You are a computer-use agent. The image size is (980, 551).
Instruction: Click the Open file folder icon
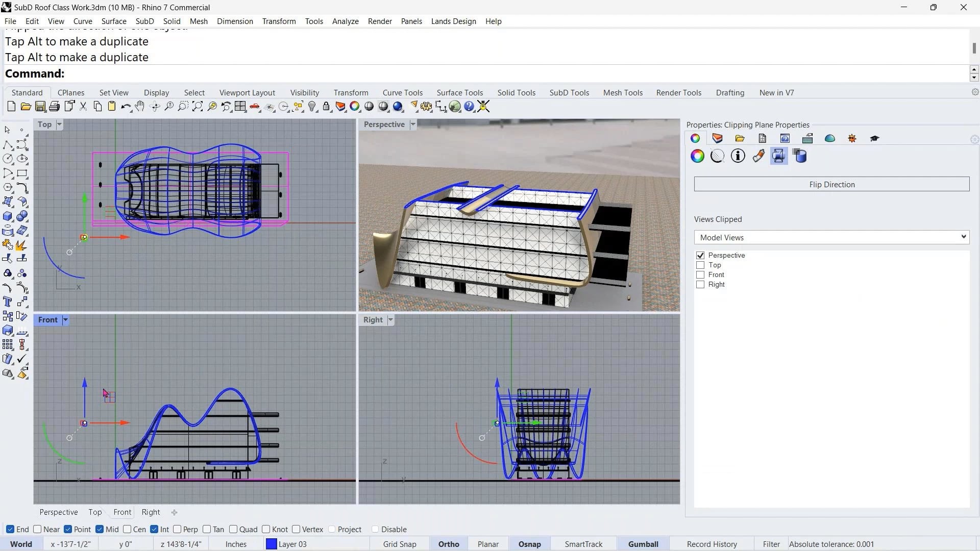[x=26, y=107]
